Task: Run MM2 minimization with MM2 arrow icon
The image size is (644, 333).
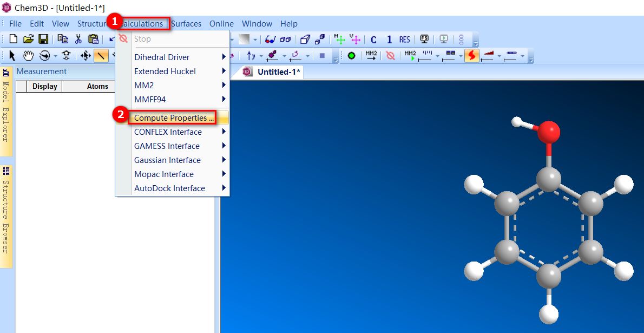Action: pyautogui.click(x=371, y=55)
